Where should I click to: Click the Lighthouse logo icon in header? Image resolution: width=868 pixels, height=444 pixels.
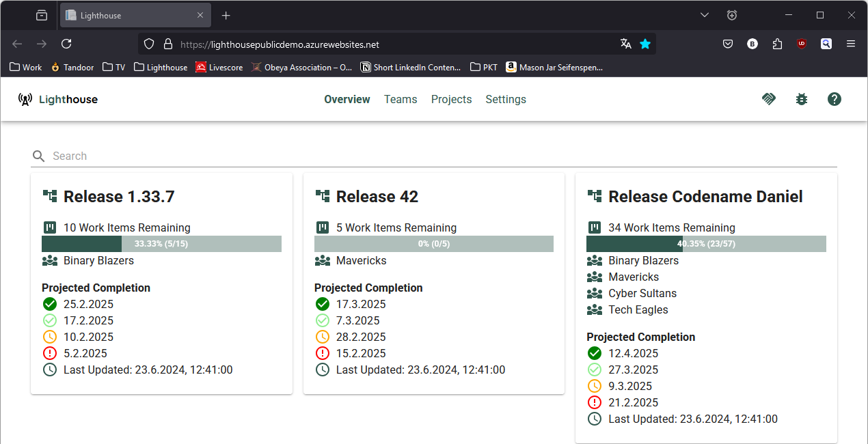click(25, 100)
